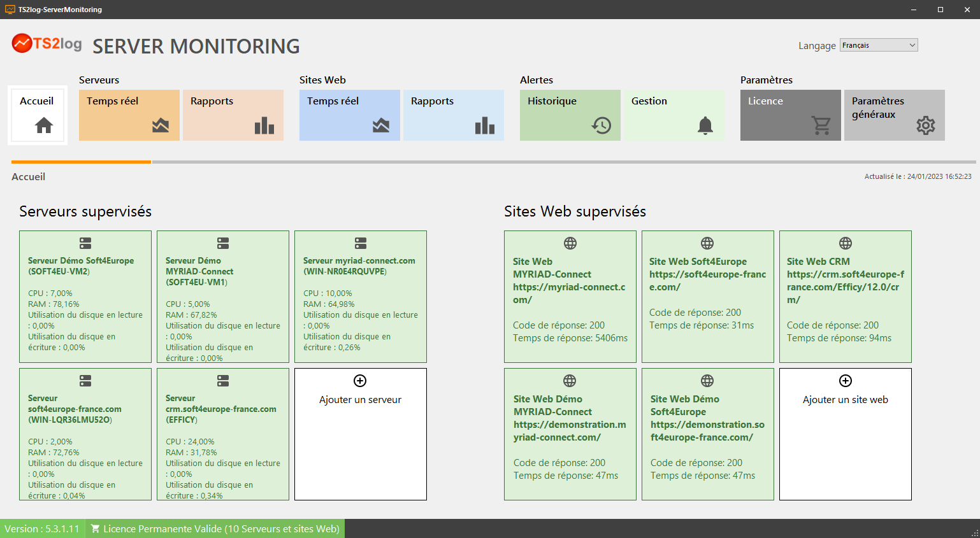Click Serveur crm.soft4europe-france.com title
Image resolution: width=980 pixels, height=538 pixels.
(x=221, y=409)
